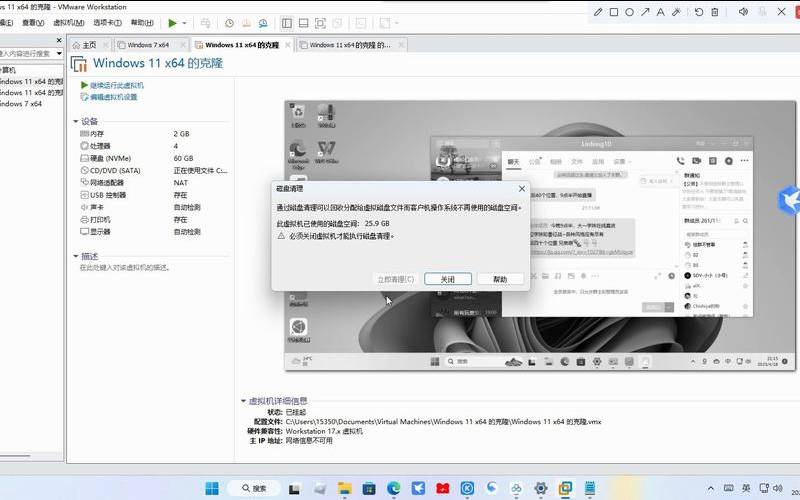Select the 声卡 device row
The image size is (800, 500).
click(x=152, y=207)
